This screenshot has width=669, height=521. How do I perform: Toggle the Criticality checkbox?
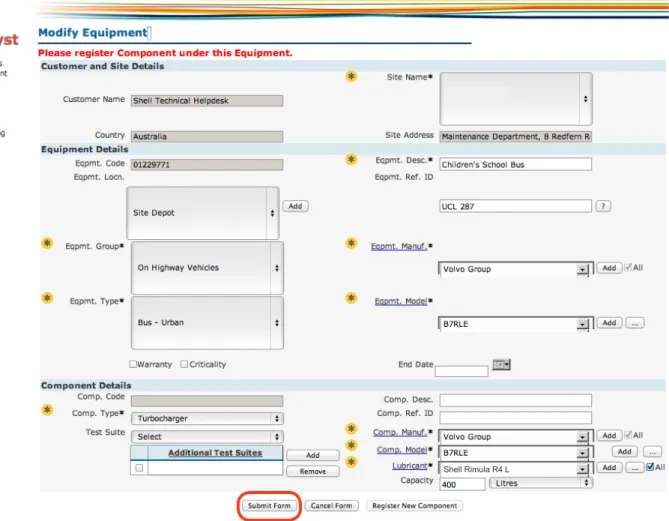tap(184, 364)
